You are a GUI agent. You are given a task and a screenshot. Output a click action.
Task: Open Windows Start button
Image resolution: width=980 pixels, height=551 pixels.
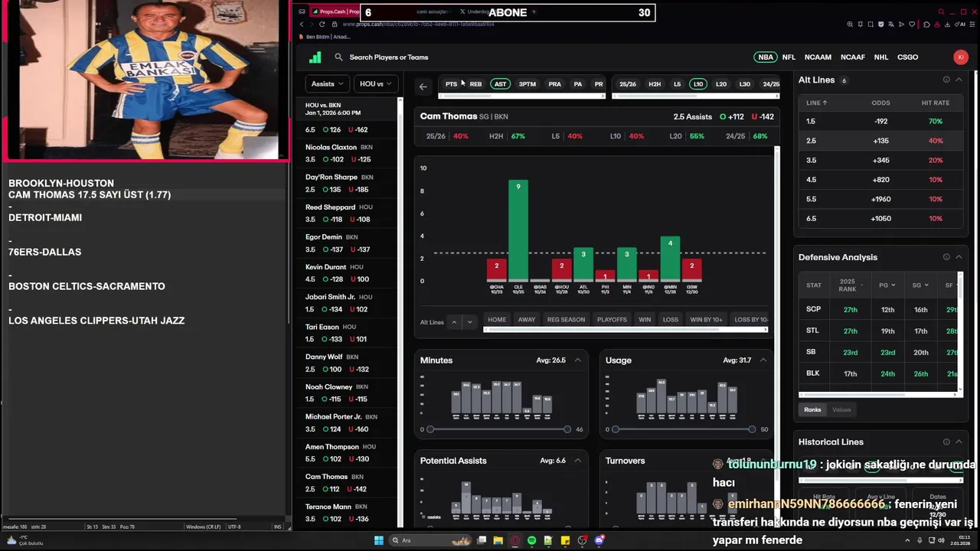[x=378, y=540]
